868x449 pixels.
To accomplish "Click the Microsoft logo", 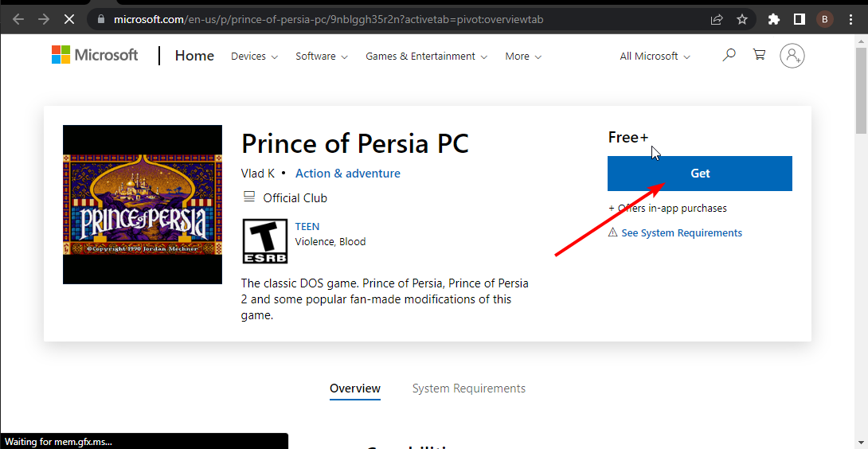I will (95, 55).
